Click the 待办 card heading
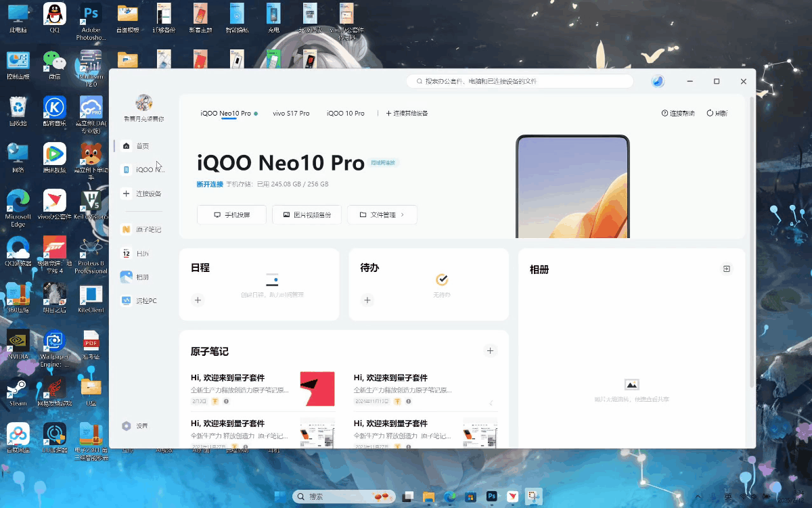 (x=369, y=268)
